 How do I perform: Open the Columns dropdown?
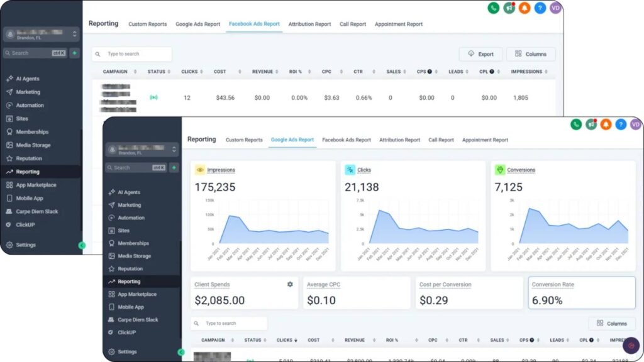pos(611,323)
